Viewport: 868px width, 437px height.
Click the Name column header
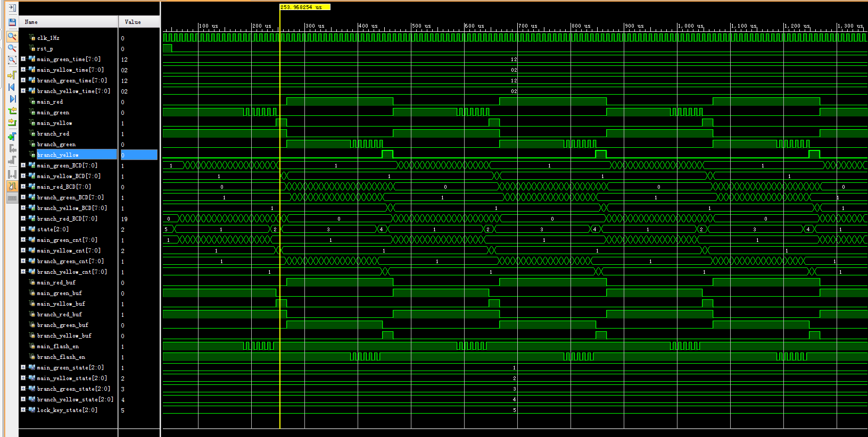coord(68,22)
